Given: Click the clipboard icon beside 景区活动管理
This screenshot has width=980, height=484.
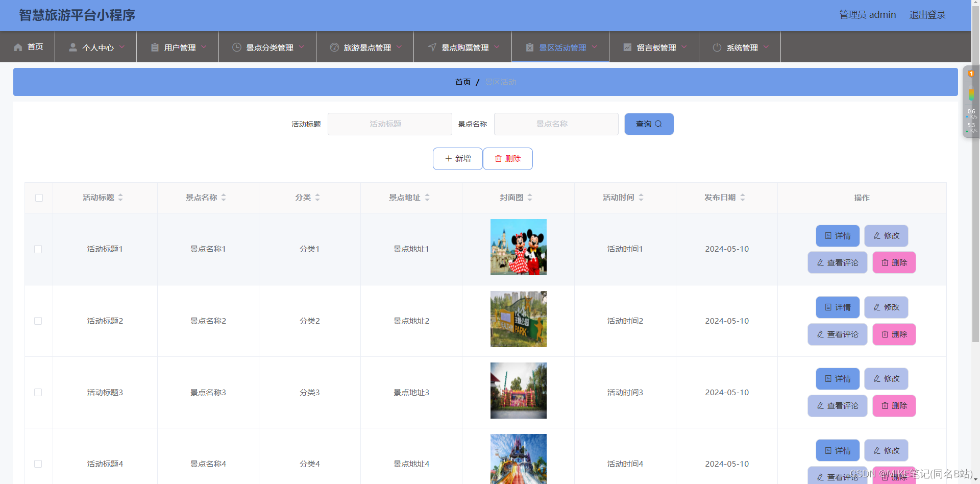Looking at the screenshot, I should click(x=530, y=47).
